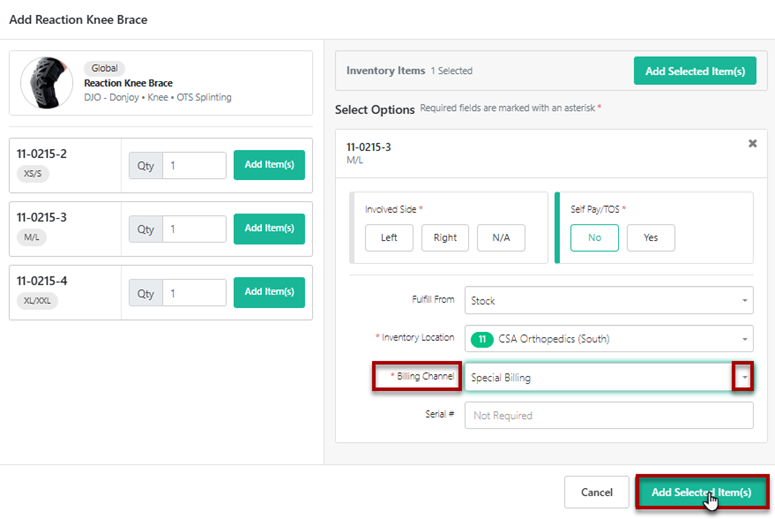This screenshot has width=775, height=519.
Task: Click the Qty field for 11-0215-2
Action: (194, 166)
